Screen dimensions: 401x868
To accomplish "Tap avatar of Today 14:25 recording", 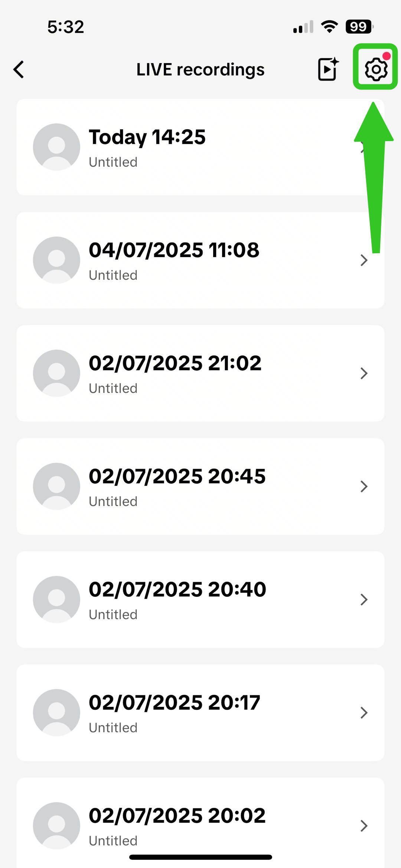I will (56, 147).
